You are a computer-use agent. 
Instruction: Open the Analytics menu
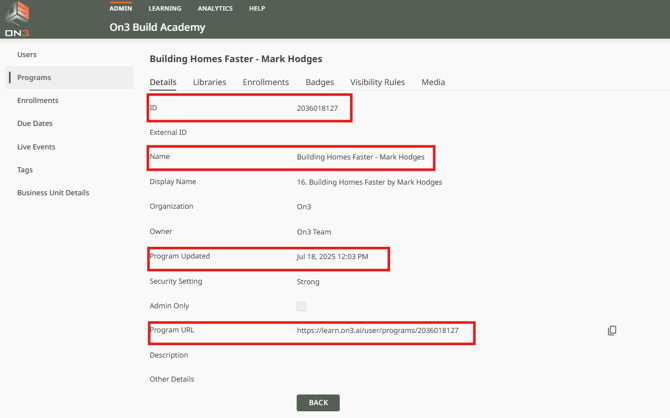coord(215,8)
